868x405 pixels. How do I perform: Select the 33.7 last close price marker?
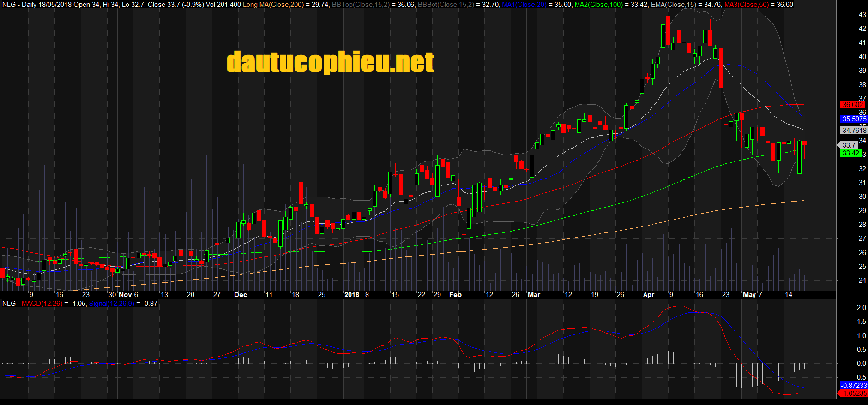point(850,145)
